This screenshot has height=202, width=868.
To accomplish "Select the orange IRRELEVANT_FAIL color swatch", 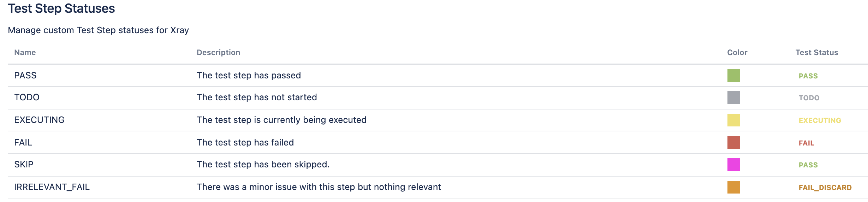I will point(733,187).
